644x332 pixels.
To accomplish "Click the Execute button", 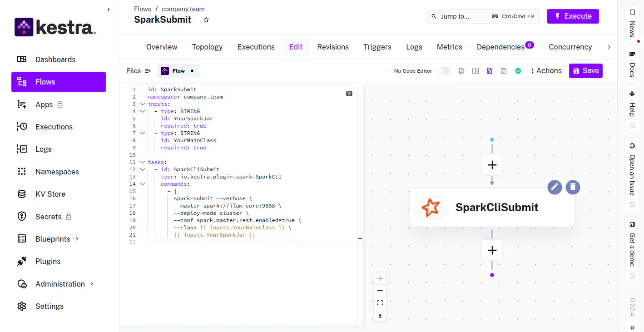I will 573,16.
